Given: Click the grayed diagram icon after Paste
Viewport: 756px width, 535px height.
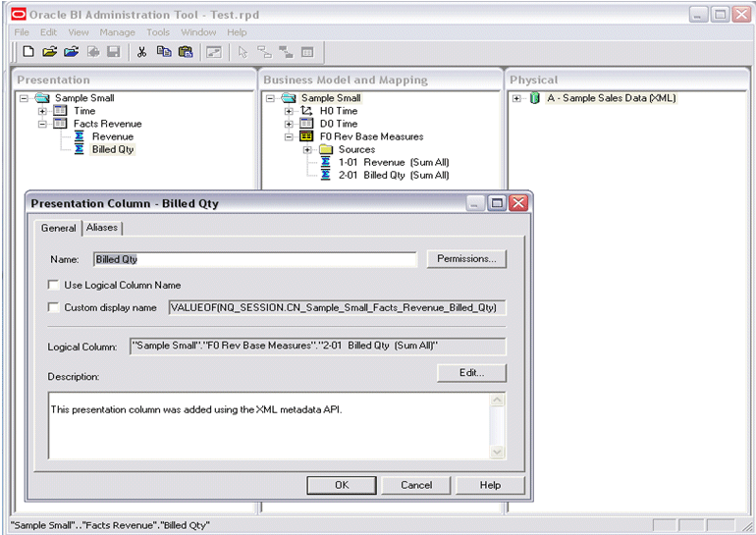Looking at the screenshot, I should tap(214, 52).
